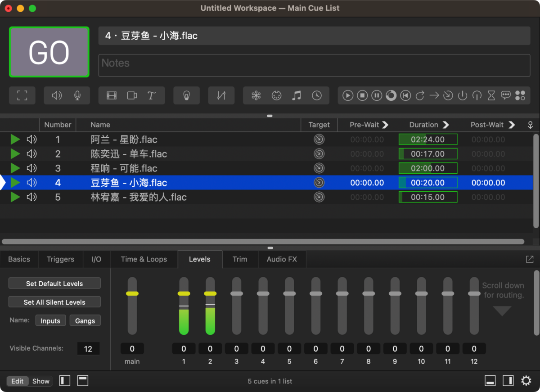Add a new Mic cue
Viewport: 540px width, 392px height.
click(x=77, y=95)
